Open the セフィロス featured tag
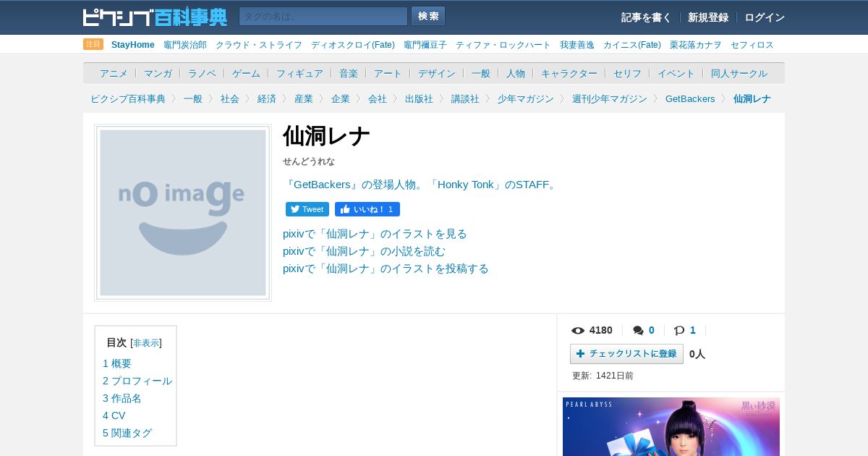 click(x=752, y=45)
